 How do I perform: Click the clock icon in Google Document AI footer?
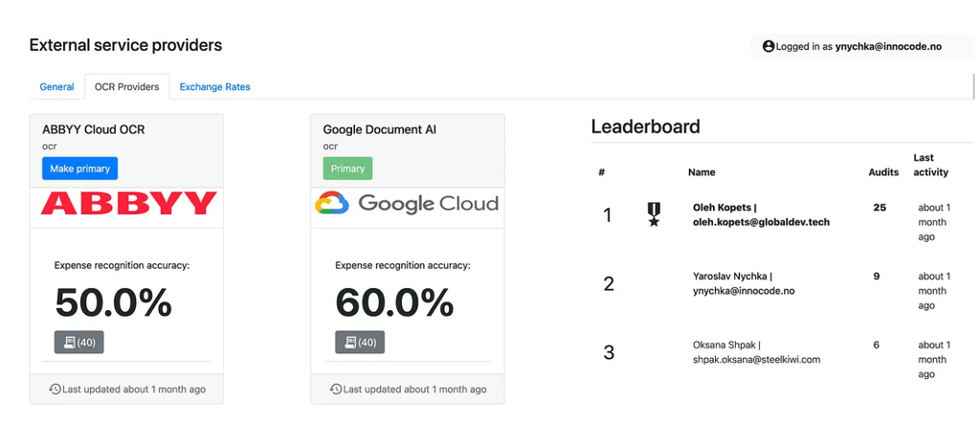coord(336,389)
